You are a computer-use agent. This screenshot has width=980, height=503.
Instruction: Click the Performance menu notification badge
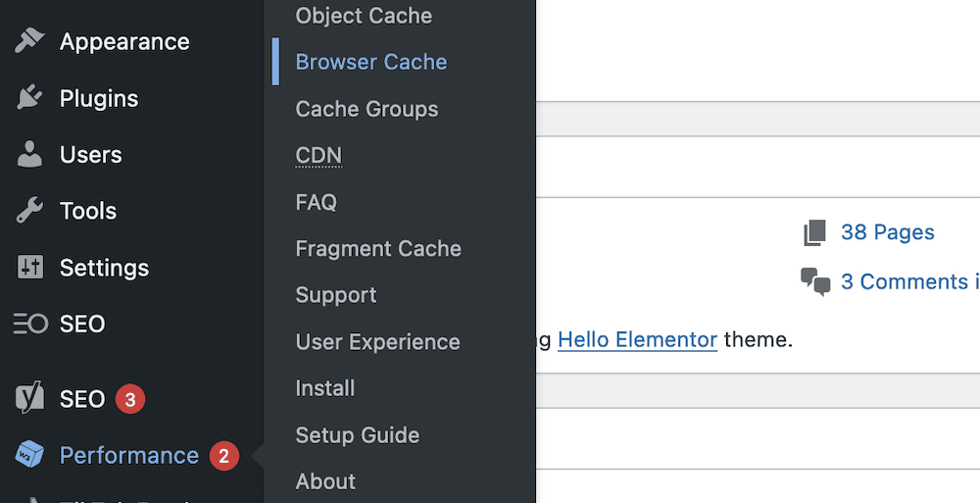coord(223,456)
